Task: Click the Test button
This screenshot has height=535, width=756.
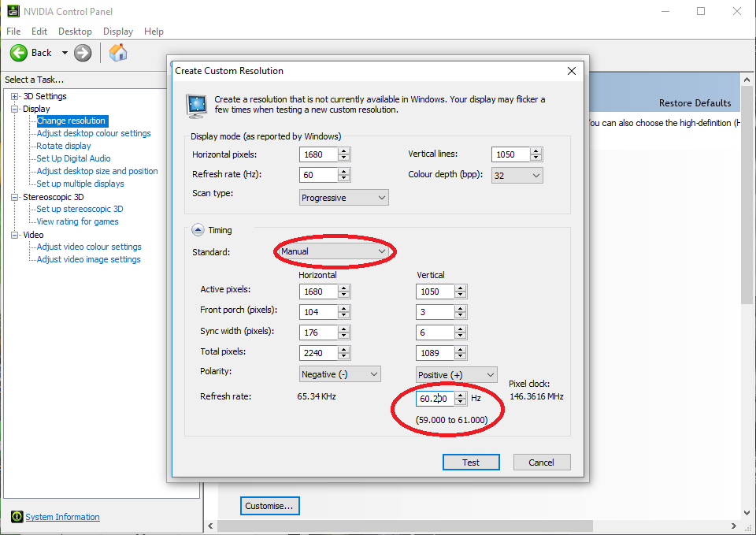Action: 471,463
